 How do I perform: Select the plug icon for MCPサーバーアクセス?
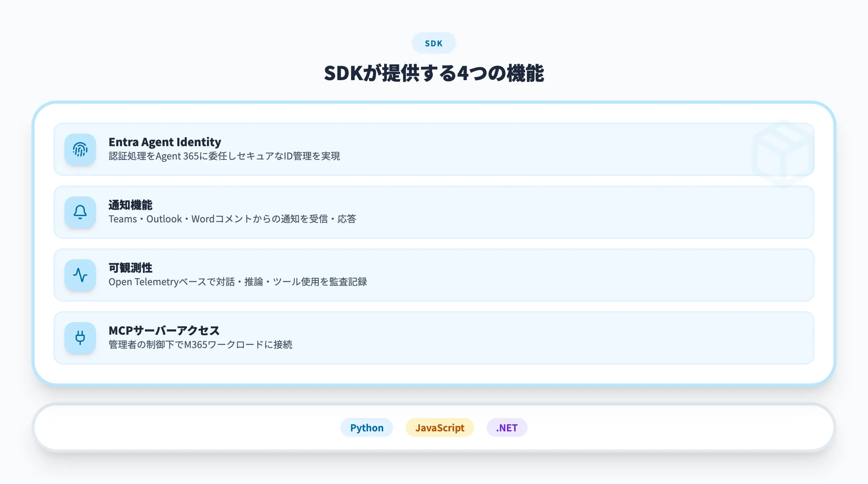pyautogui.click(x=80, y=338)
